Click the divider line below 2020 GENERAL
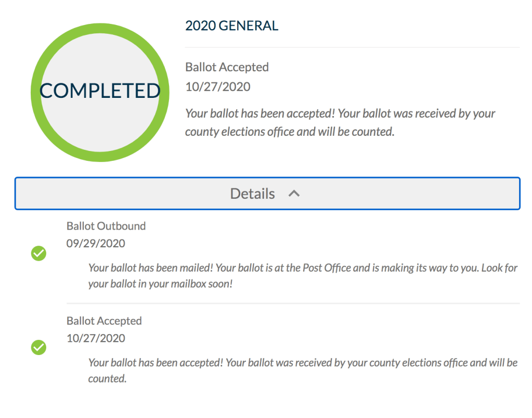Image resolution: width=532 pixels, height=418 pixels. coord(352,47)
